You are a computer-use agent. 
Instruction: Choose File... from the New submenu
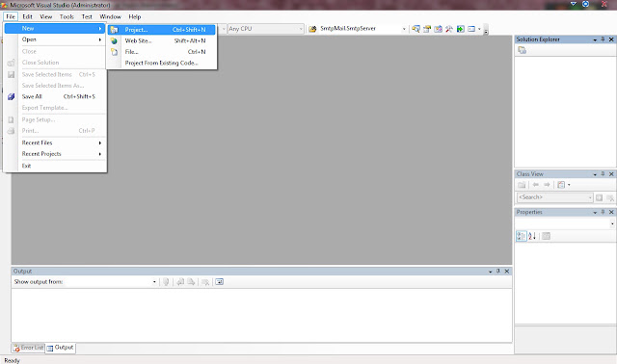coord(161,52)
